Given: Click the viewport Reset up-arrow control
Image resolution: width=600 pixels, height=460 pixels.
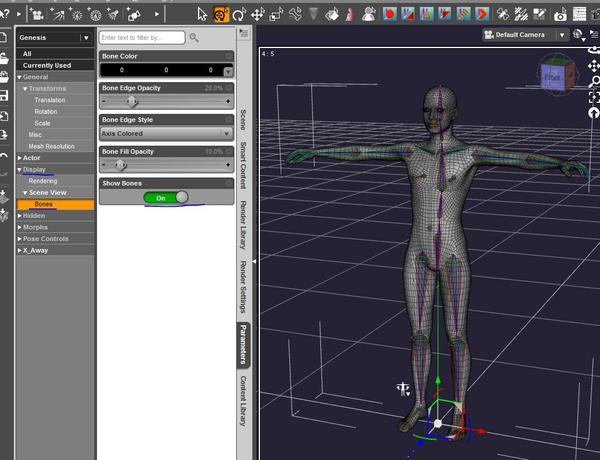Looking at the screenshot, I should click(593, 113).
